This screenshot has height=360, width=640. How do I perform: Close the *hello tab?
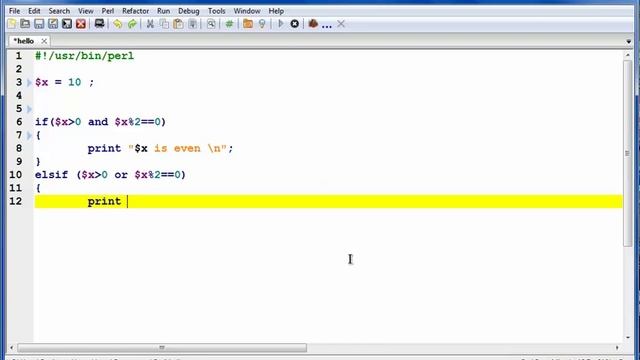[44, 41]
